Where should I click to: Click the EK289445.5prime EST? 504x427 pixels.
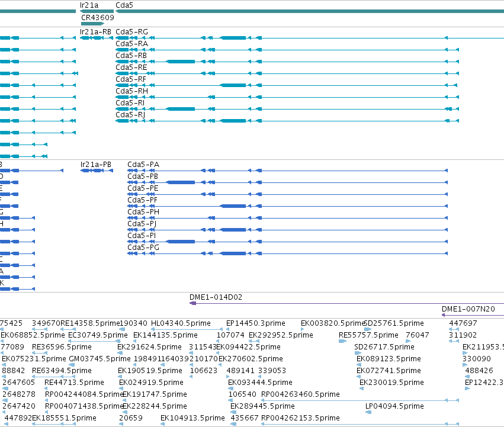233,412
